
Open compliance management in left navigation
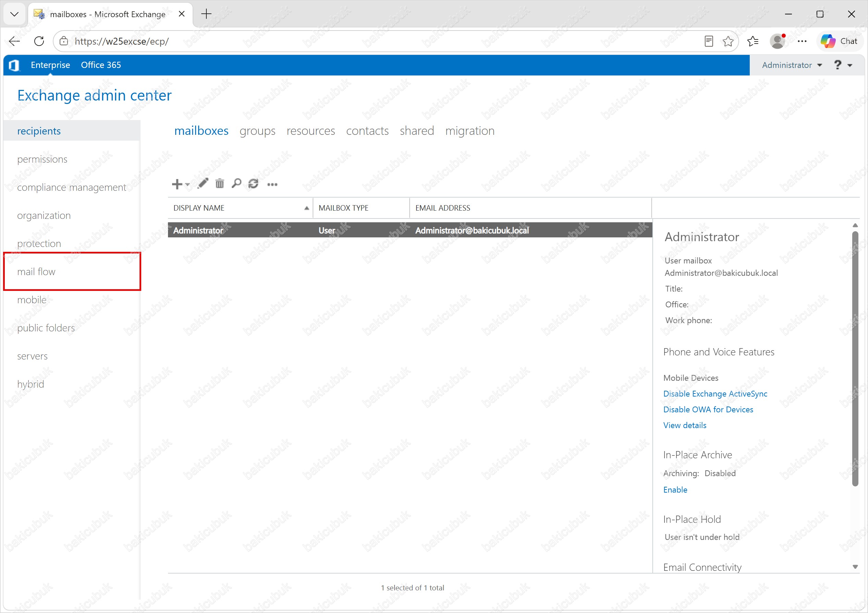[72, 187]
